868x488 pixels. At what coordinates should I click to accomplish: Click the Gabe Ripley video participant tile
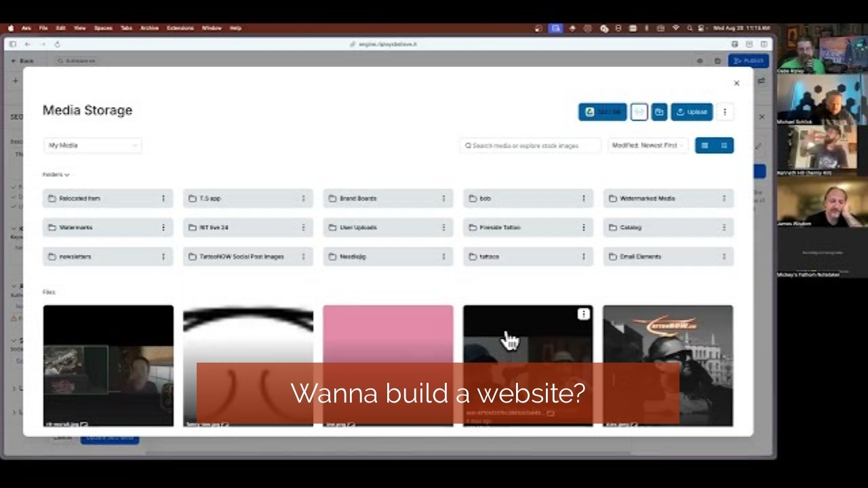(x=822, y=49)
